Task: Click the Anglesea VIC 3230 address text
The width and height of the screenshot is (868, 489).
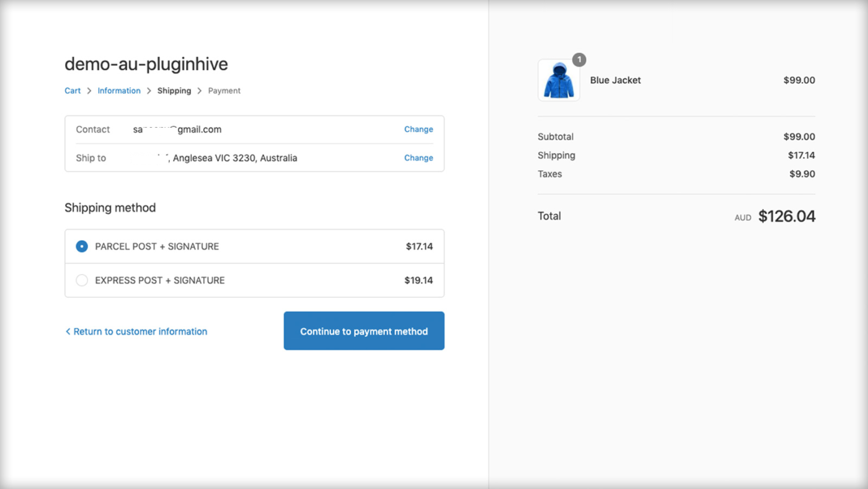Action: [x=235, y=158]
